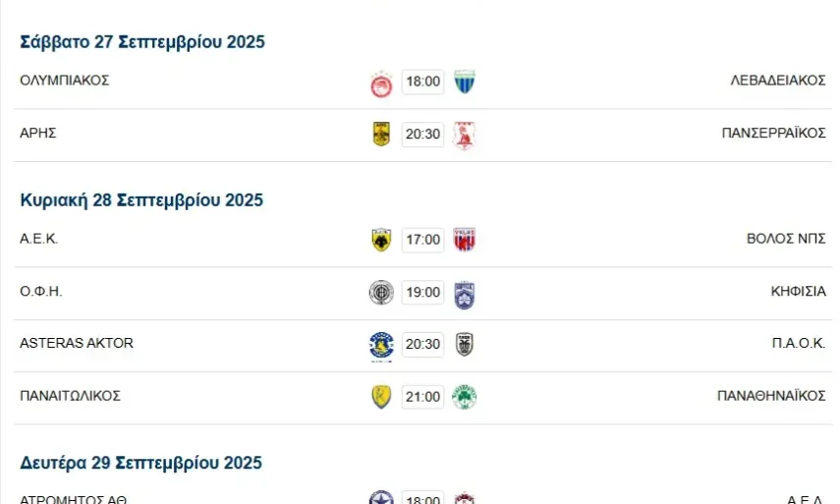The image size is (840, 504).
Task: Click the ASTERAS AKTOR team name
Action: pyautogui.click(x=77, y=343)
